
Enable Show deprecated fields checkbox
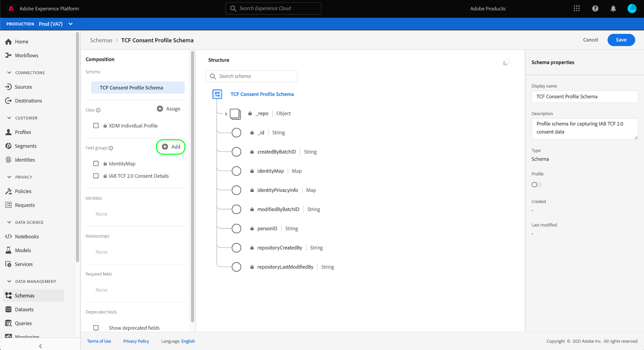tap(96, 328)
